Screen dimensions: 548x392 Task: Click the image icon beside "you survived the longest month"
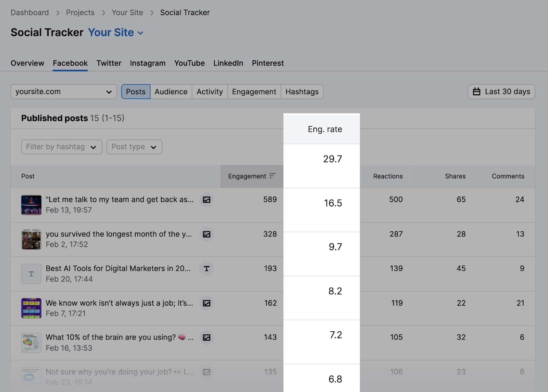tap(207, 234)
